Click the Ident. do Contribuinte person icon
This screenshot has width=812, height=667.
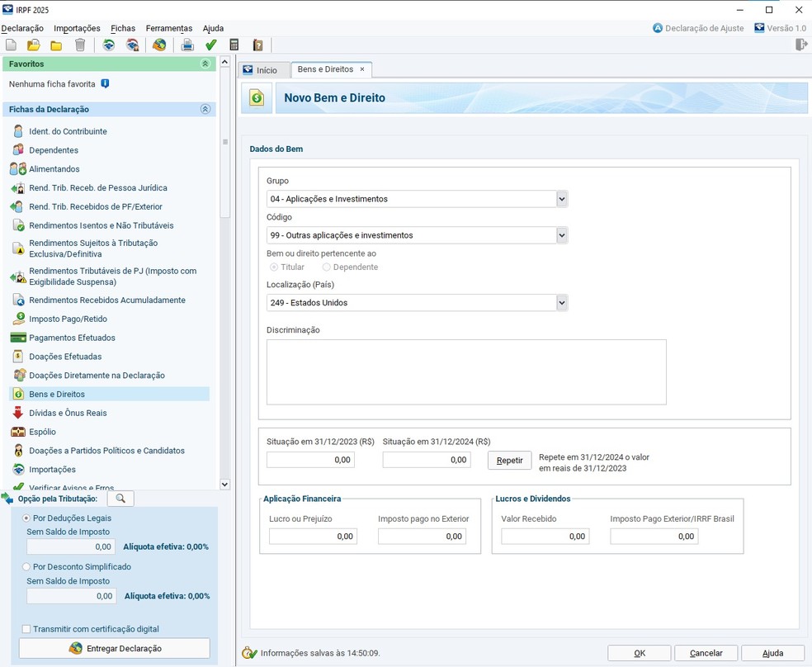pos(18,131)
